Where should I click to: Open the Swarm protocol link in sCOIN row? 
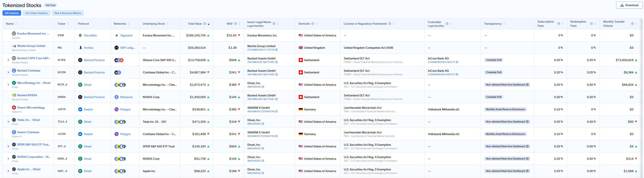(88, 134)
